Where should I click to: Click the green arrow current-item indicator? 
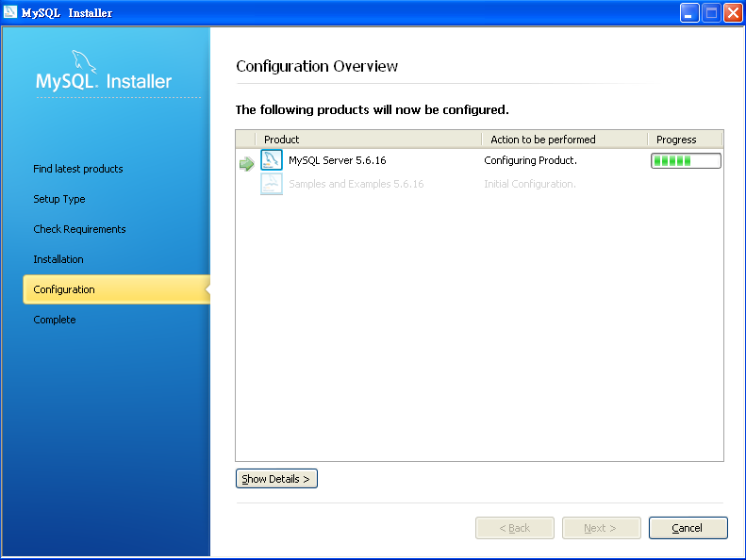coord(246,164)
